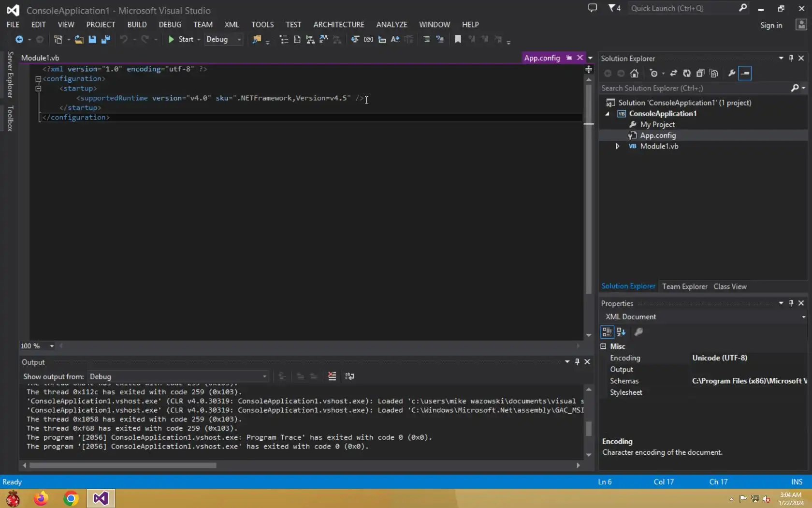Click the Start debugging button
The height and width of the screenshot is (508, 812).
[181, 39]
